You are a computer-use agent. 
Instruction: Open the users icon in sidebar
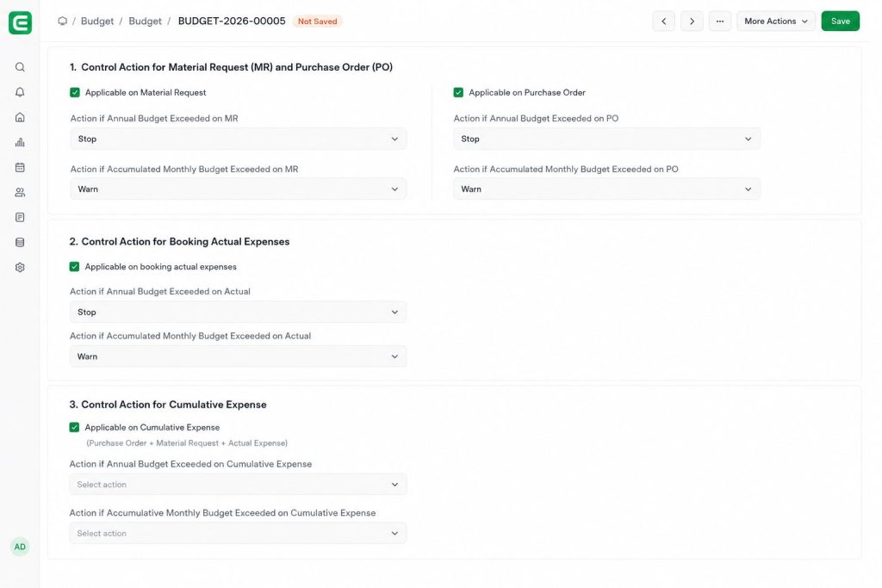[20, 192]
